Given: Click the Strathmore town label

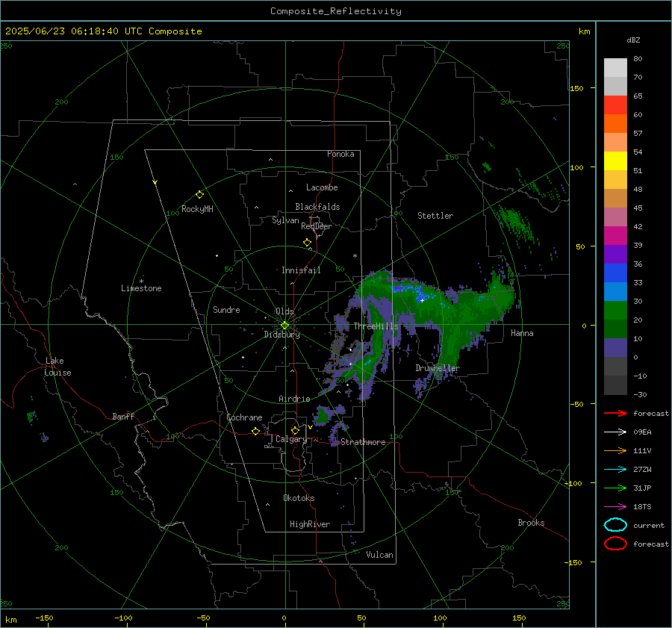Looking at the screenshot, I should pos(363,442).
